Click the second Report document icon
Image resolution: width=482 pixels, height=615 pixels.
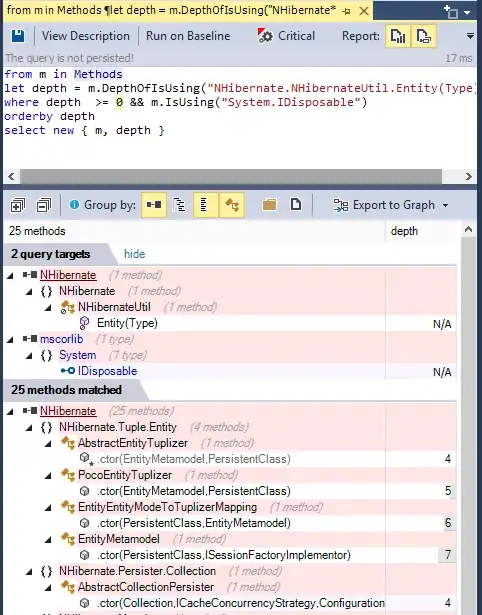click(424, 36)
